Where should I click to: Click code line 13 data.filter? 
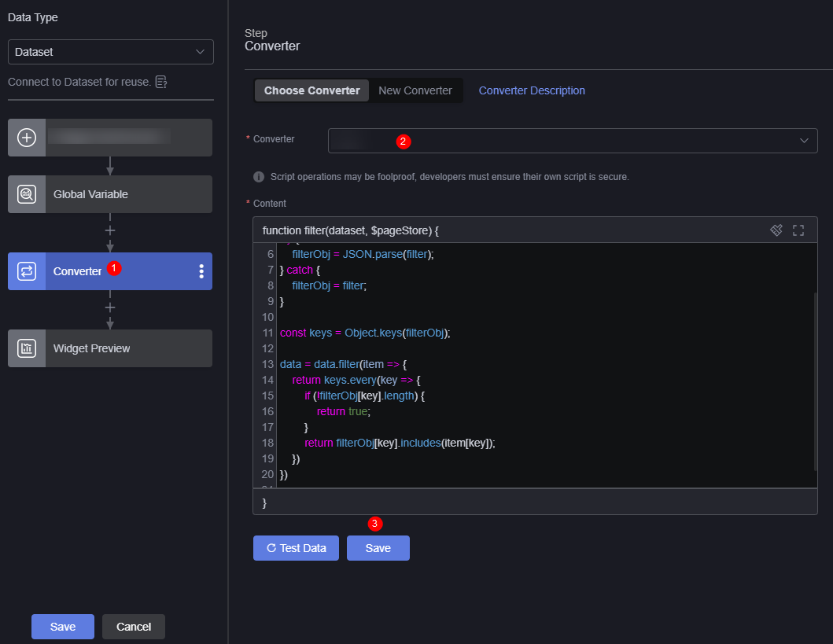[343, 364]
